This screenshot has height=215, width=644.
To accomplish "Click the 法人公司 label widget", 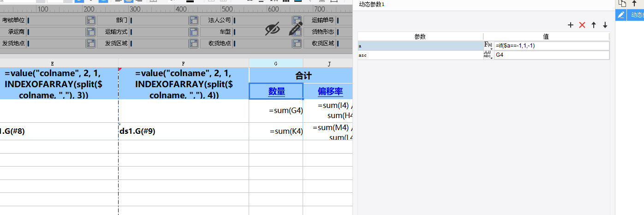I will point(217,20).
